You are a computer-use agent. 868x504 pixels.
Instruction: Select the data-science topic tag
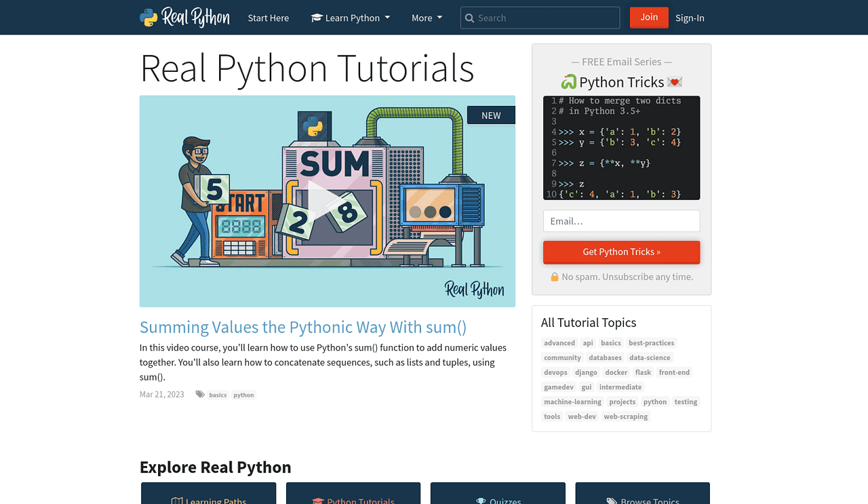tap(650, 357)
